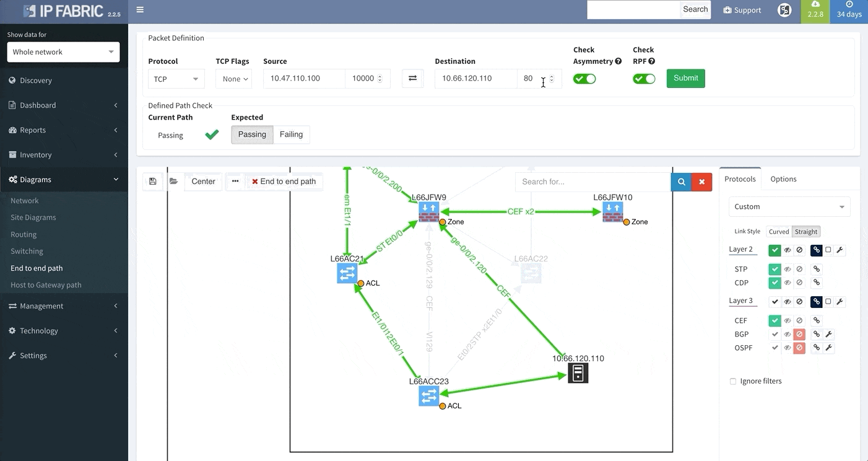The height and width of the screenshot is (461, 868).
Task: Open the Layer 3 wrench settings
Action: coord(840,302)
